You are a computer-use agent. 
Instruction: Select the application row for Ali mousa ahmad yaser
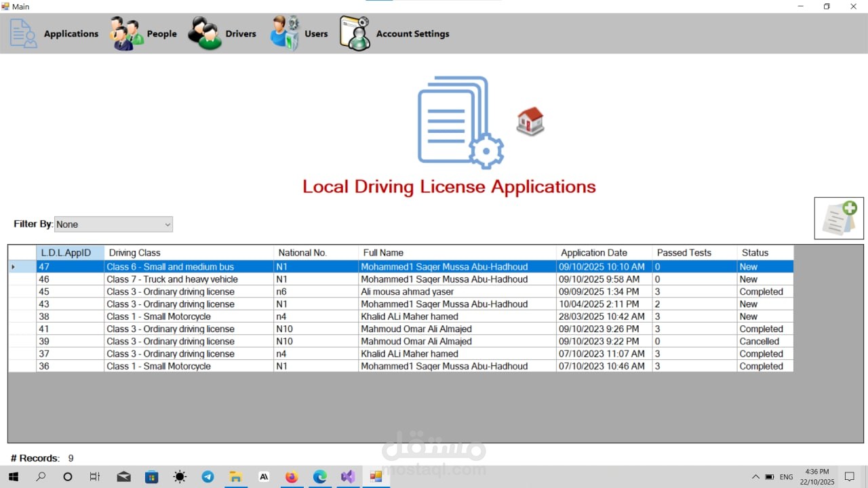(407, 291)
